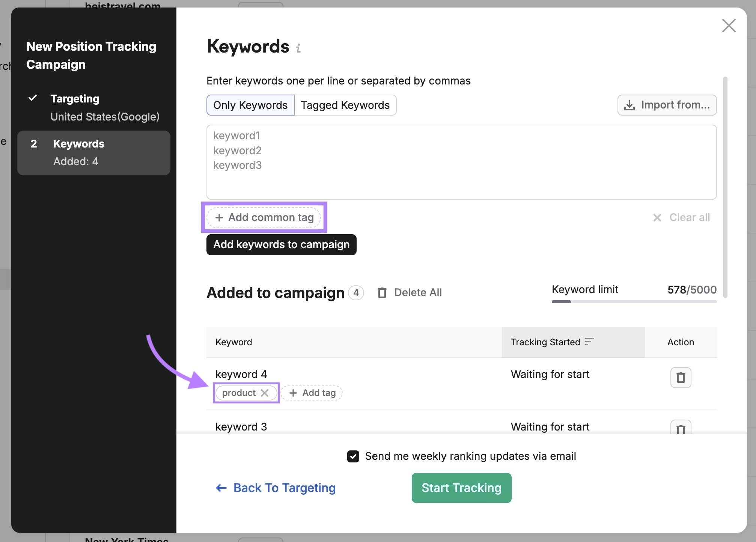
Task: Click the keyword 3 row text
Action: click(241, 427)
